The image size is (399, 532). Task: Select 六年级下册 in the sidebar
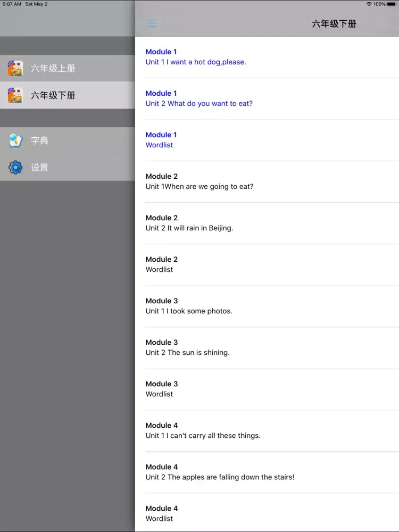tap(68, 95)
